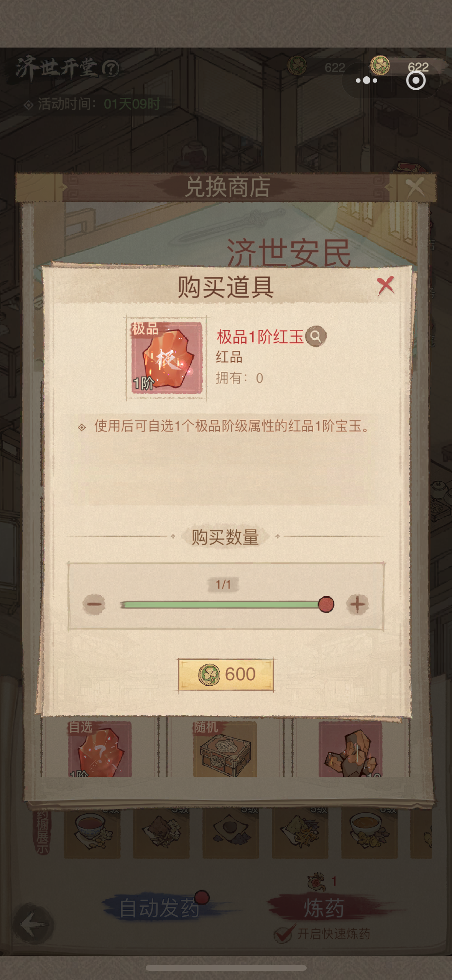Viewport: 452px width, 980px height.
Task: Click the 炼药 brew medicine button
Action: pos(324,908)
